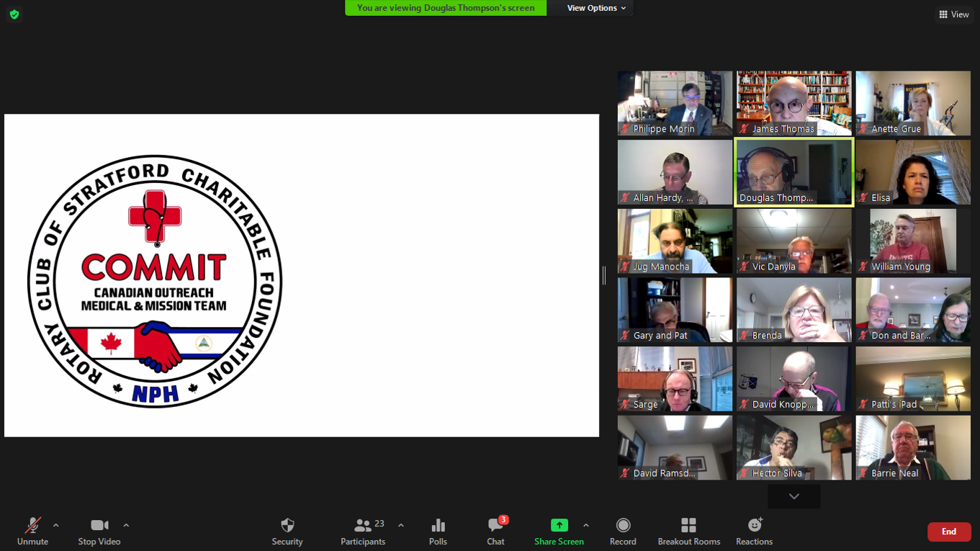Select Philippe Morin's video tile
This screenshot has width=980, height=551.
[675, 103]
